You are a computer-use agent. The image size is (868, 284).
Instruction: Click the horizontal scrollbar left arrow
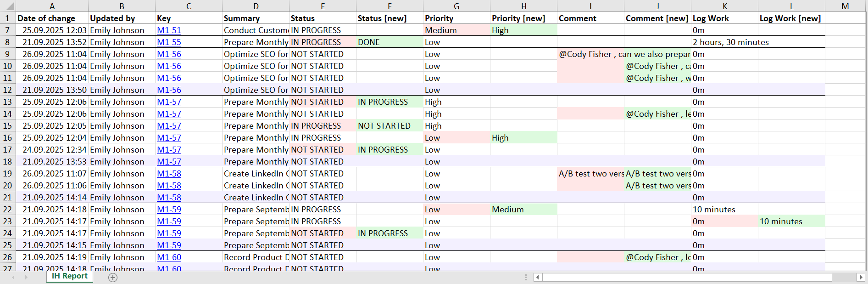tap(538, 277)
